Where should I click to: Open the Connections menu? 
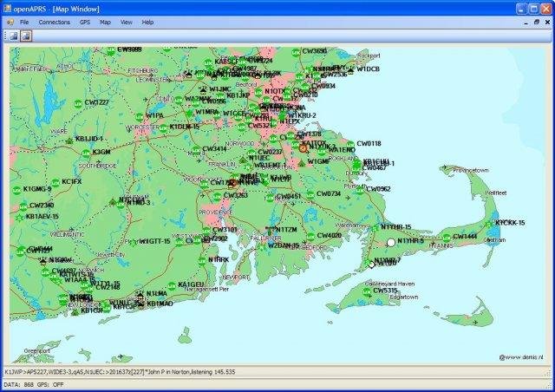54,22
